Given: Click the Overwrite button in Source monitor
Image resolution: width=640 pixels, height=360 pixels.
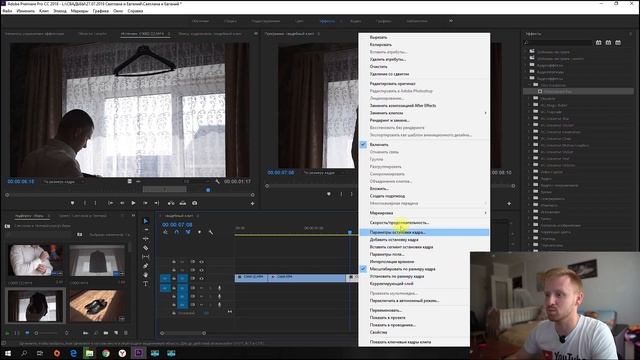Looking at the screenshot, I should (183, 203).
